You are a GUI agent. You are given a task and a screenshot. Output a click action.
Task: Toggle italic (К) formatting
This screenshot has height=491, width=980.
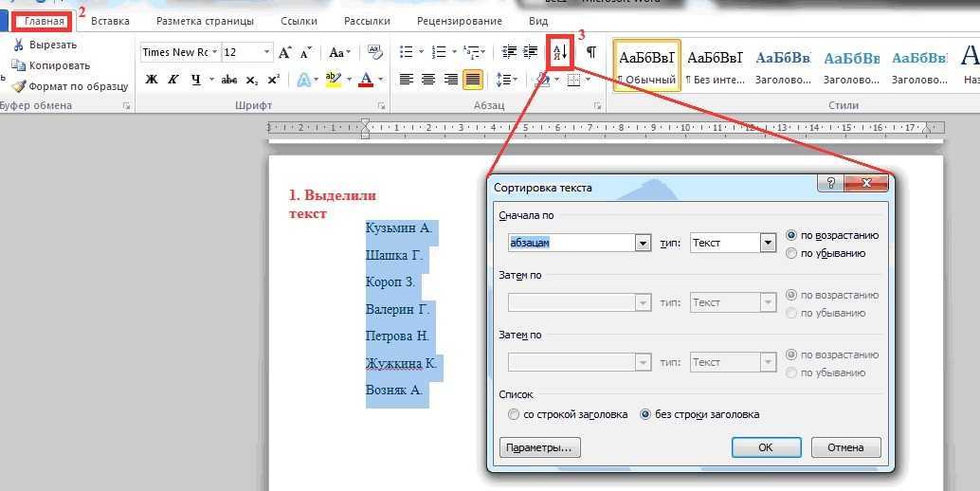pyautogui.click(x=173, y=80)
